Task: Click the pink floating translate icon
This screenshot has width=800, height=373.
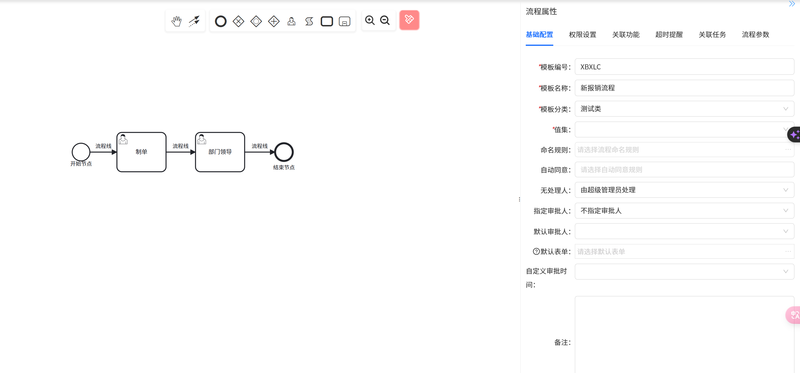Action: click(793, 315)
